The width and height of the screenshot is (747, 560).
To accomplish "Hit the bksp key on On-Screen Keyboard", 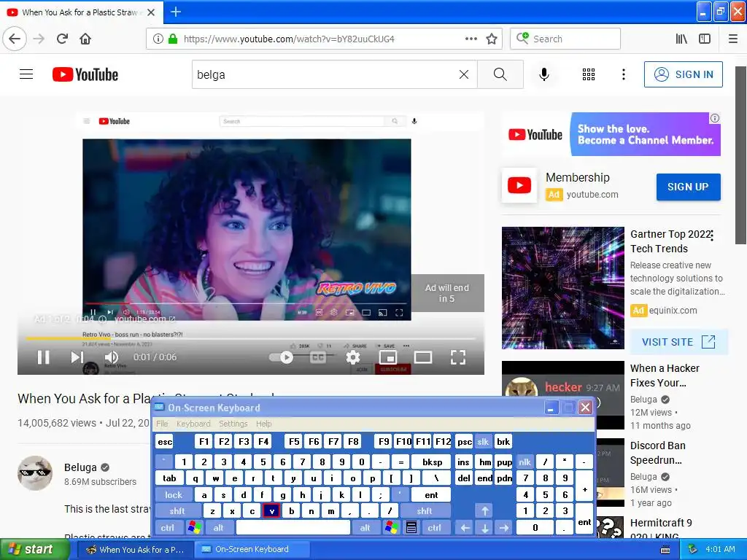I will click(x=432, y=462).
